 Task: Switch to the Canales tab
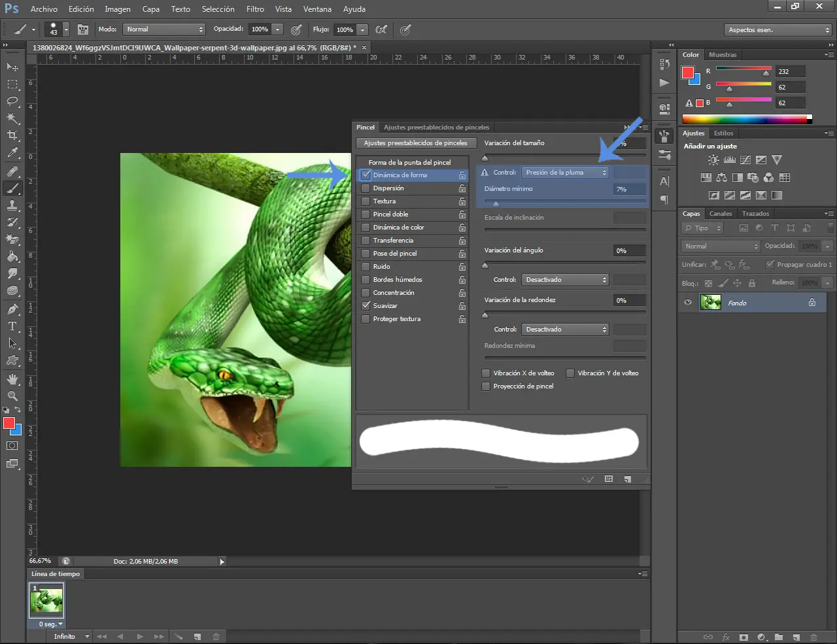(721, 214)
